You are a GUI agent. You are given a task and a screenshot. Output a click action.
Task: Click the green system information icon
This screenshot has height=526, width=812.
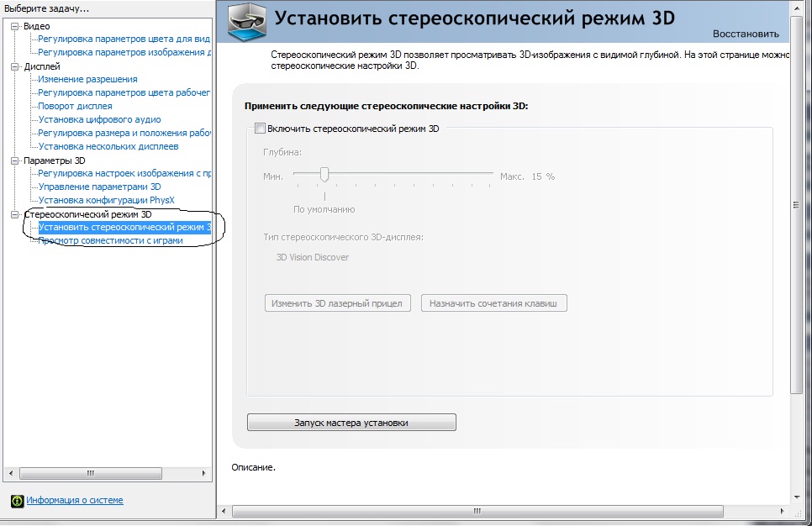tap(17, 501)
